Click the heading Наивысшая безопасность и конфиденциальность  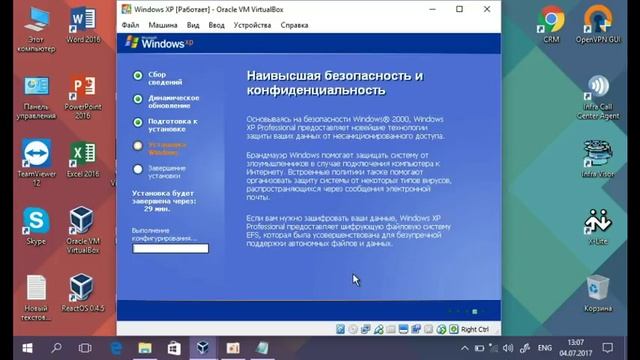[x=335, y=82]
